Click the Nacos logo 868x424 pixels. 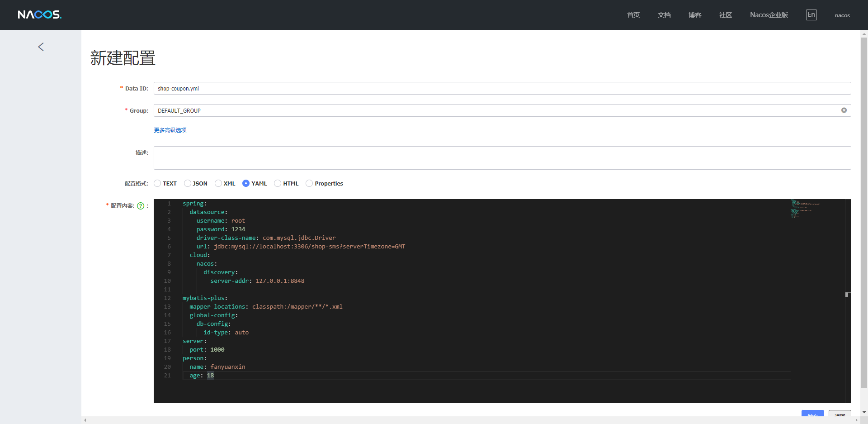(39, 14)
